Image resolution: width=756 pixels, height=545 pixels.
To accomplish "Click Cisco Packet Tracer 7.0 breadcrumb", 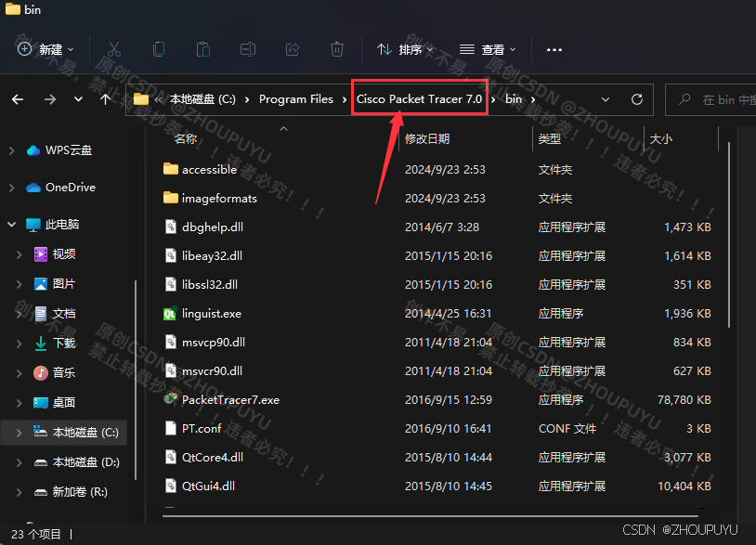I will (419, 99).
